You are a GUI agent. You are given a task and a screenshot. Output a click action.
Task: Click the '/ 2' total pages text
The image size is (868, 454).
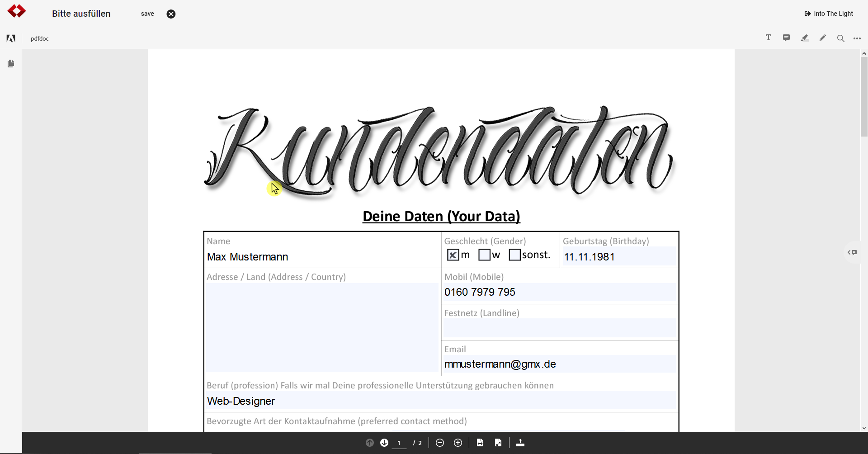coord(418,443)
